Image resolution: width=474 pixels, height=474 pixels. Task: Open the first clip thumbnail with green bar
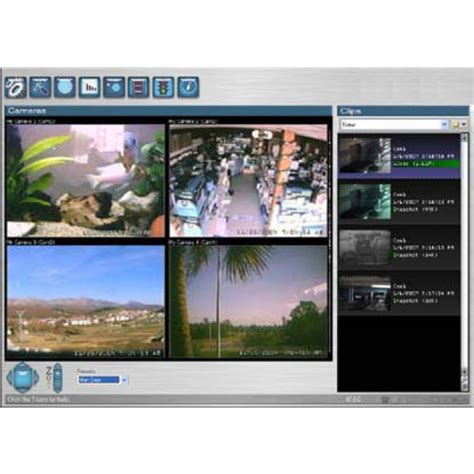tap(365, 156)
